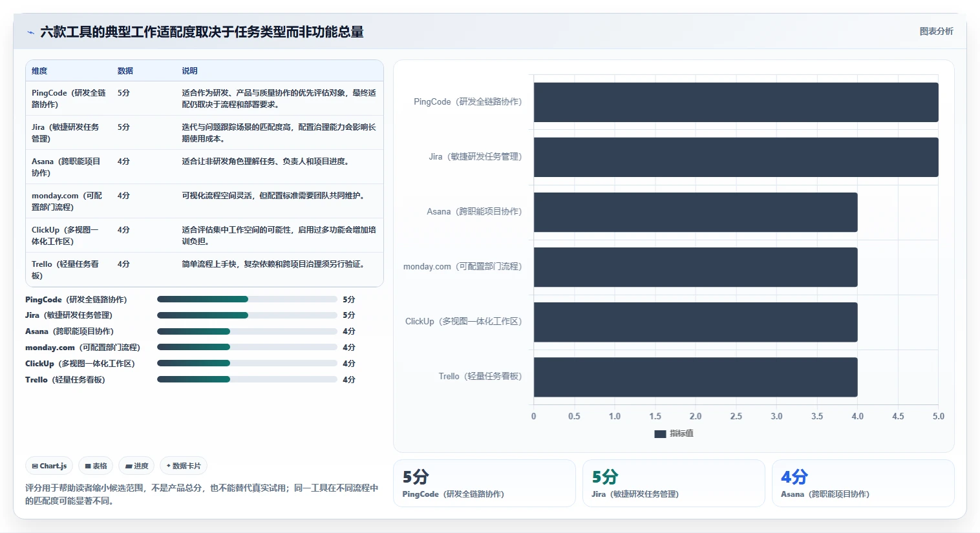Click the description starting 适合评估集中工作空间

click(x=279, y=235)
